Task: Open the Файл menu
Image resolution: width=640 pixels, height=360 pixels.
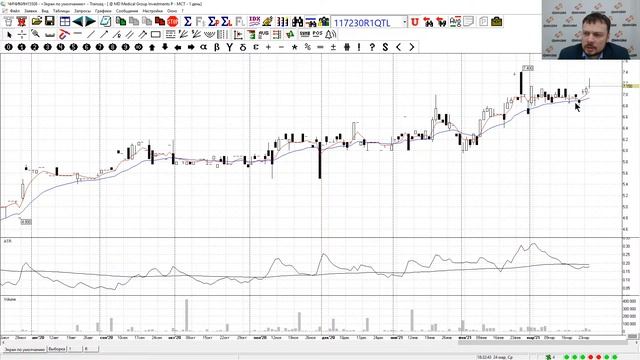Action: 14,11
